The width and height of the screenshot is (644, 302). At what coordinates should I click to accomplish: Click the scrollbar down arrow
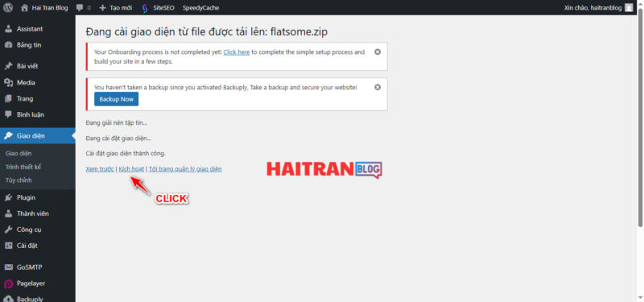point(640,299)
